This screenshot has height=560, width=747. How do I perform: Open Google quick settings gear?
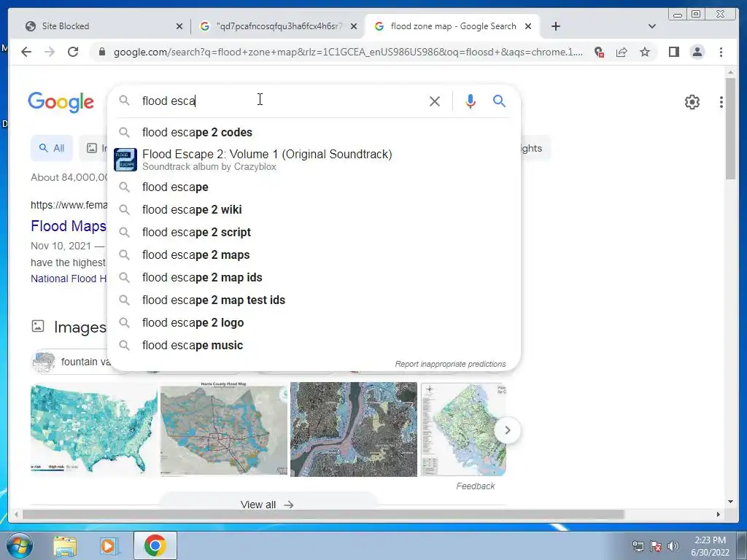(x=692, y=102)
